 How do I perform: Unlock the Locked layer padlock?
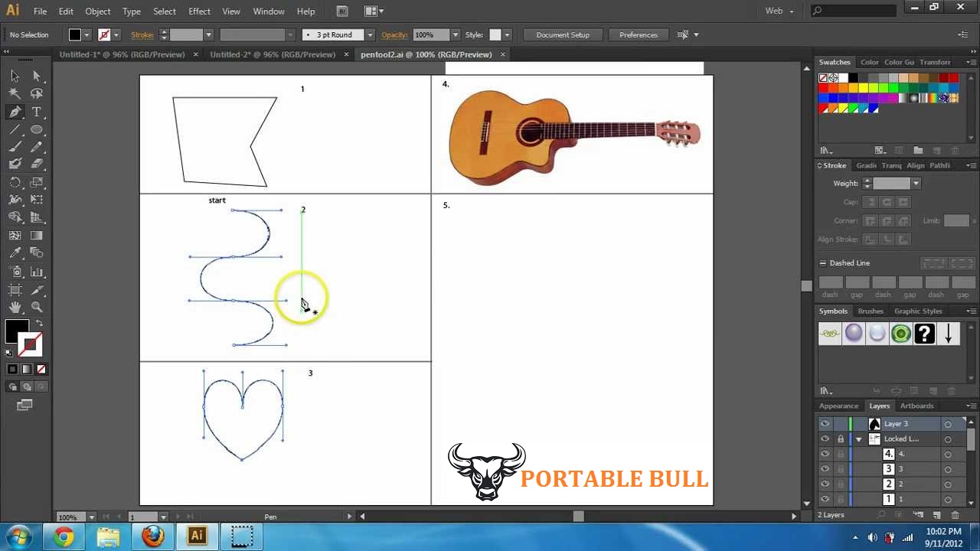pyautogui.click(x=840, y=439)
